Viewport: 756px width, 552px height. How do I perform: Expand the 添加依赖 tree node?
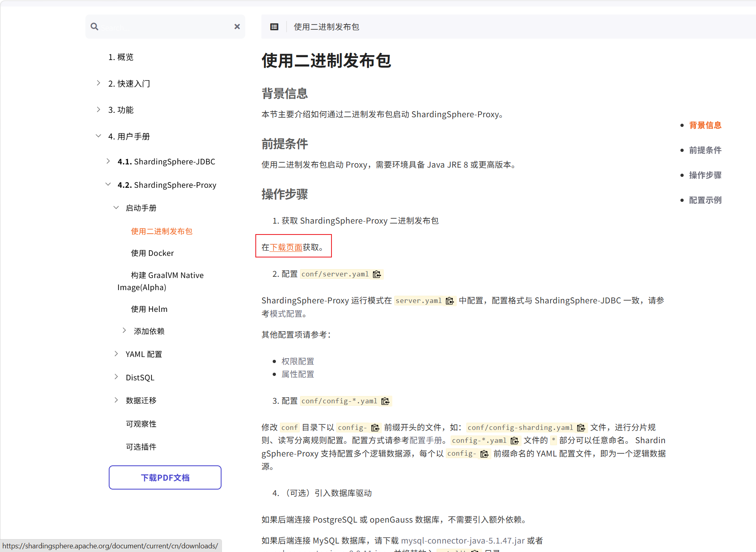pos(124,330)
